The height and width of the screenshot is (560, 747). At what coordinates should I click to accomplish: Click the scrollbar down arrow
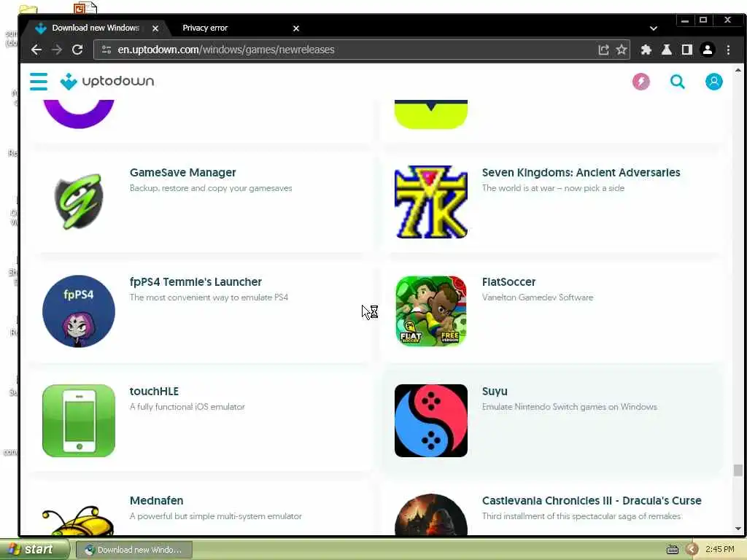click(x=738, y=528)
